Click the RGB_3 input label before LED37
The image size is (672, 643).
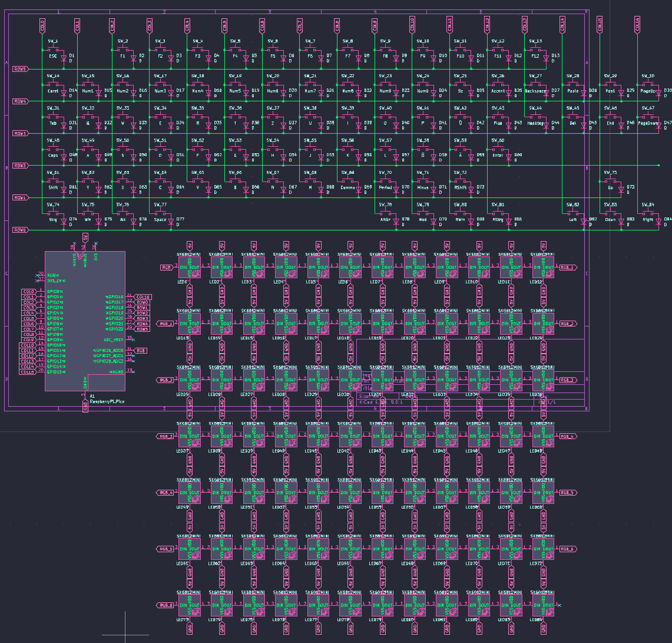tap(164, 436)
